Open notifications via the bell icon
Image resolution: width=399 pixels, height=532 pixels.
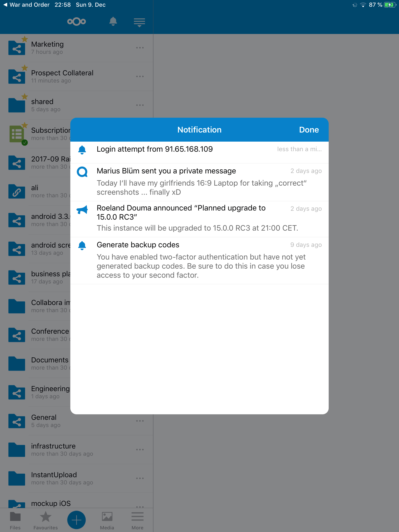point(113,21)
